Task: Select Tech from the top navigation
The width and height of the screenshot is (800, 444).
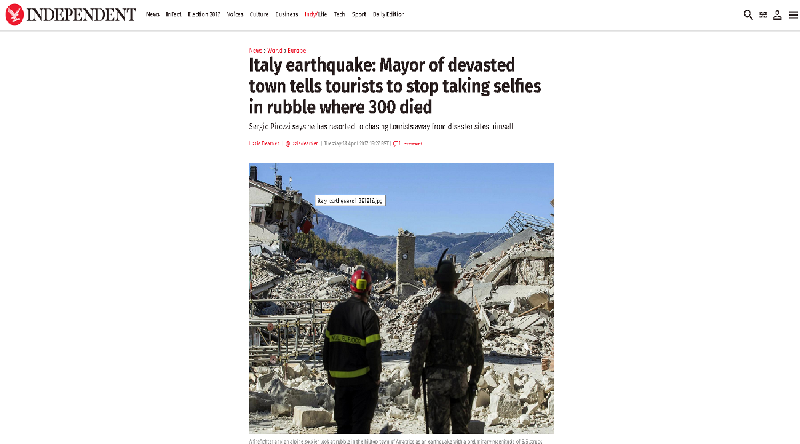Action: coord(339,14)
